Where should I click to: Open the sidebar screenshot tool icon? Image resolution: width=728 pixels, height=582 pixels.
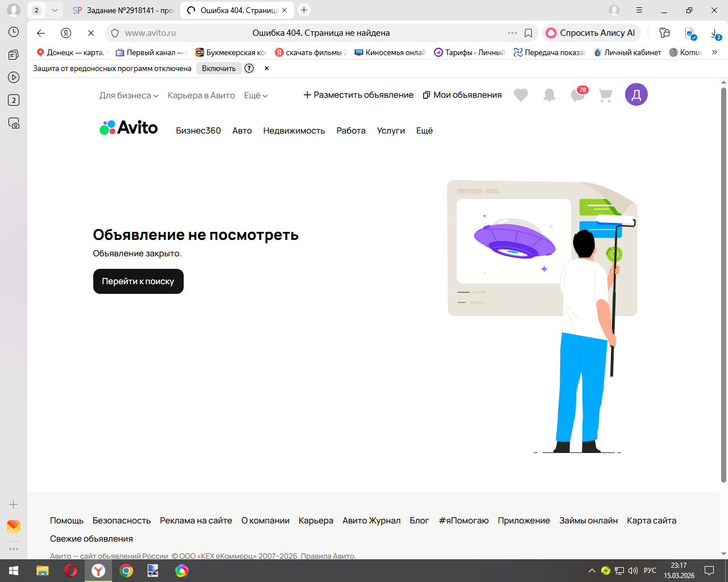(14, 123)
